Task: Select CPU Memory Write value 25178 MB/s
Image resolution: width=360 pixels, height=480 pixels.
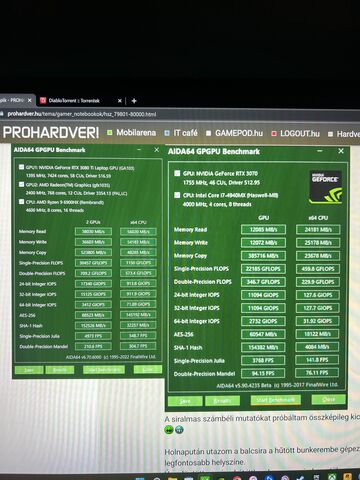Action: 318,243
